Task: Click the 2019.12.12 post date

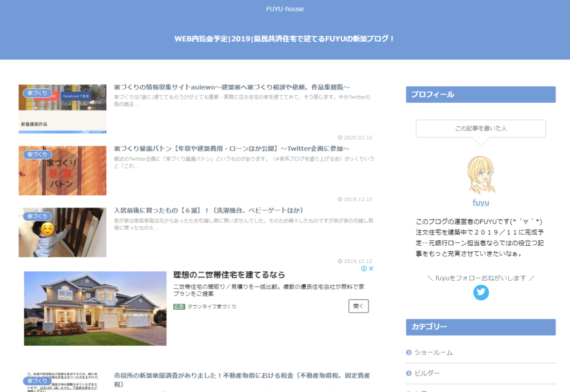Action: coord(355,261)
